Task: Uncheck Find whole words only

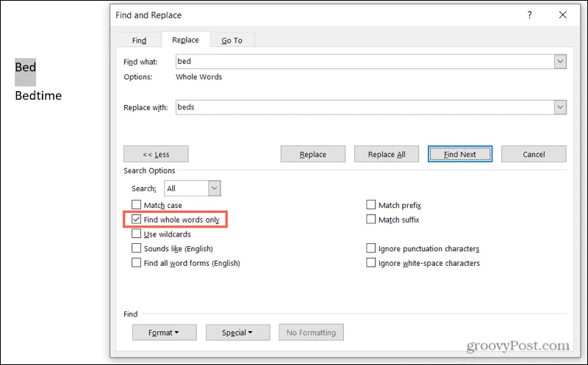Action: click(x=136, y=220)
